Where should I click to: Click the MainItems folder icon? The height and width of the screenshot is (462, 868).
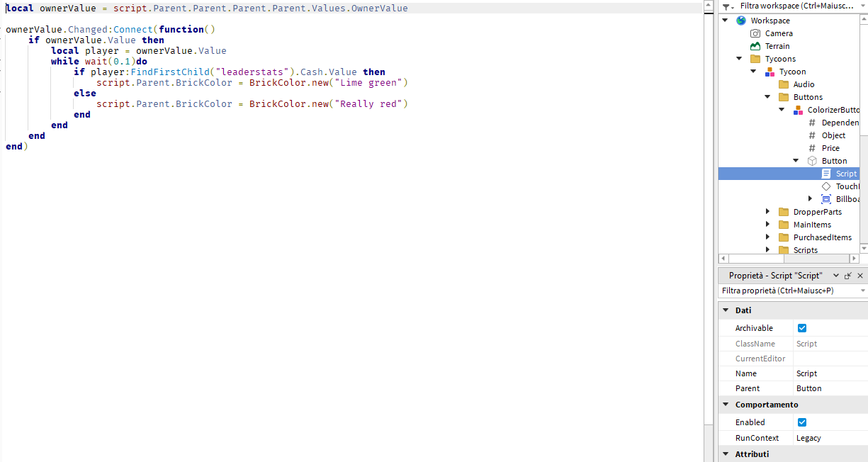coord(784,225)
